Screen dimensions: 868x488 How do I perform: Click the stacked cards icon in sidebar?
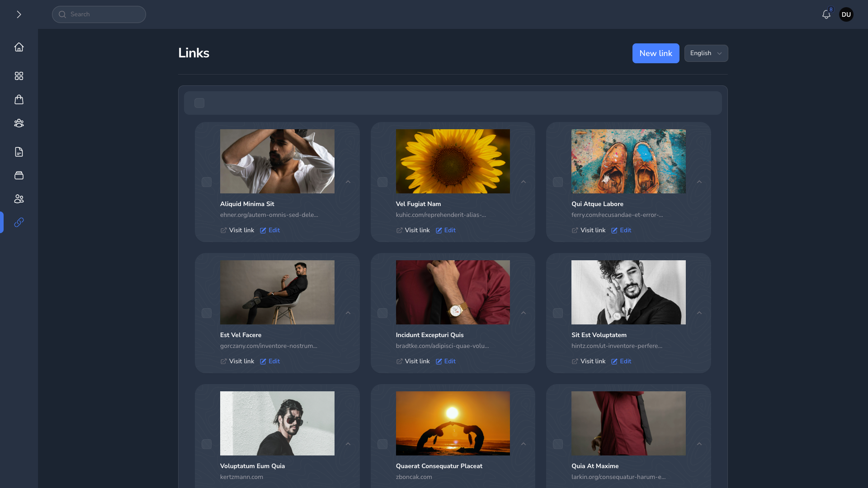pos(19,175)
